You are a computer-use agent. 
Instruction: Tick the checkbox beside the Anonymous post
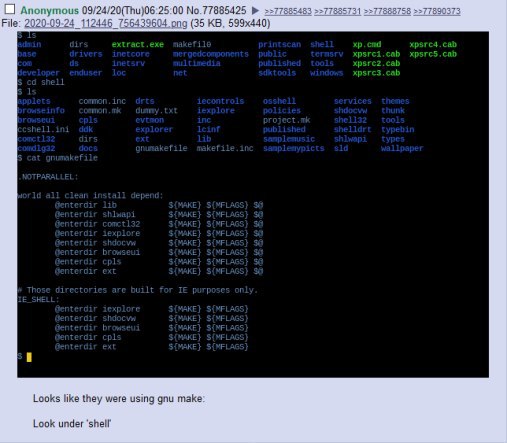coord(10,9)
